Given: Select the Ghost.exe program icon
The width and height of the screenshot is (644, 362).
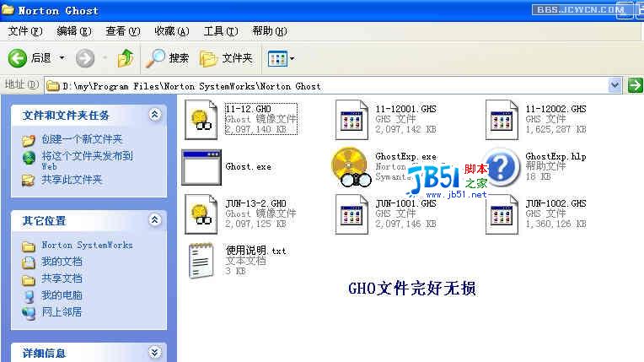Looking at the screenshot, I should click(x=201, y=167).
